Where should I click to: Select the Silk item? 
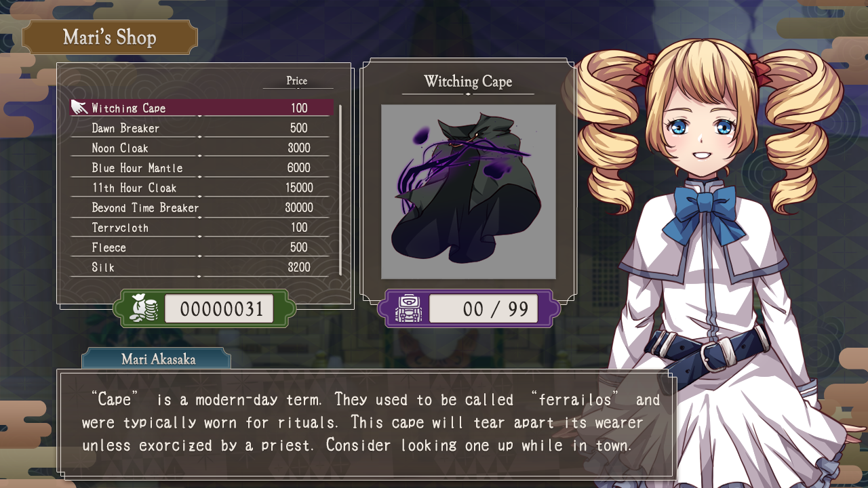(x=202, y=267)
